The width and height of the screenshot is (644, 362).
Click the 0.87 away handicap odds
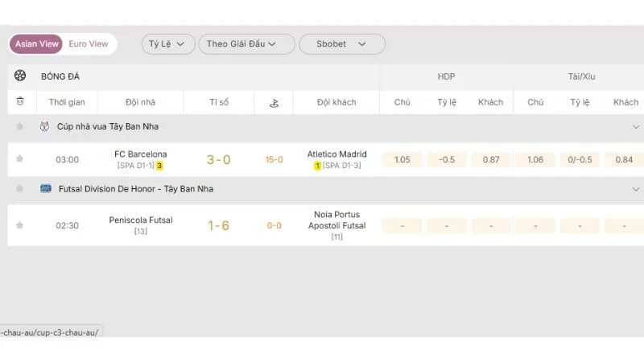[x=491, y=159]
